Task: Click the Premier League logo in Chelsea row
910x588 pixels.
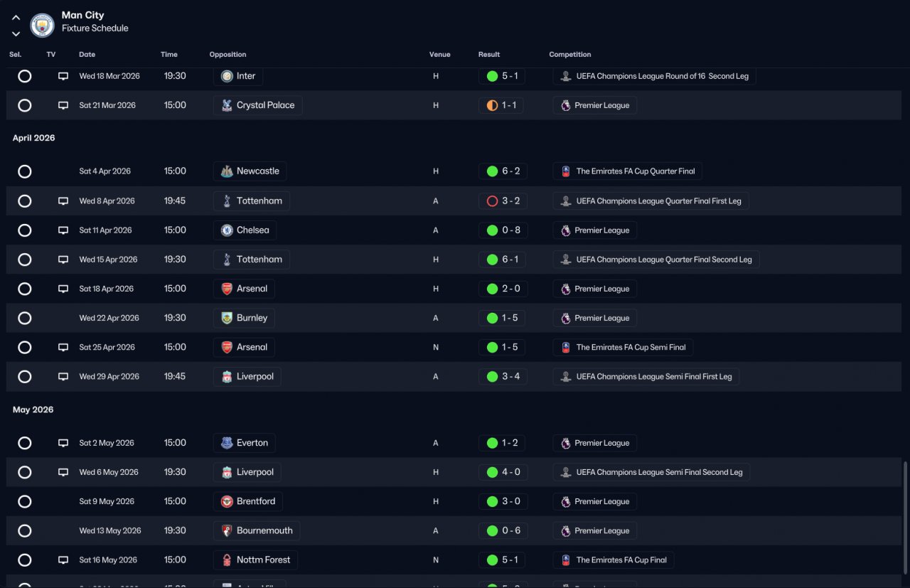Action: click(x=566, y=230)
